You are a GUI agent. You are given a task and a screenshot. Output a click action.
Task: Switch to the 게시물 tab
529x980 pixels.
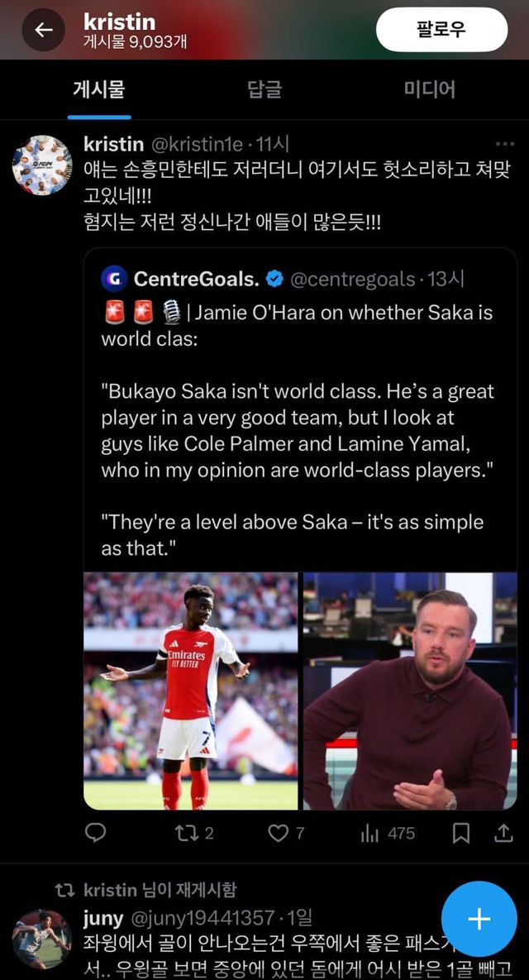tap(99, 89)
